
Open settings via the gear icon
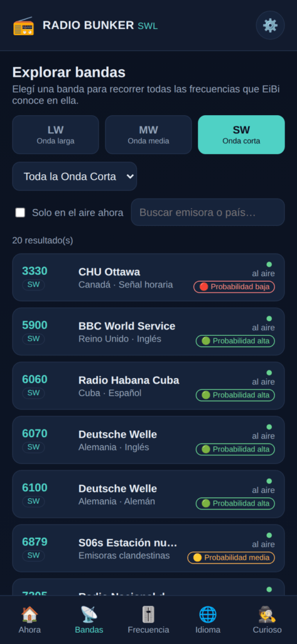270,25
